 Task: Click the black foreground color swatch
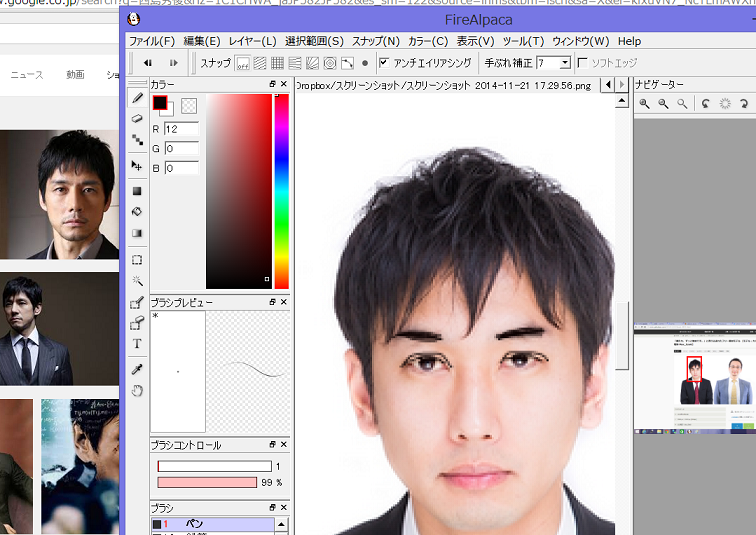coord(160,102)
